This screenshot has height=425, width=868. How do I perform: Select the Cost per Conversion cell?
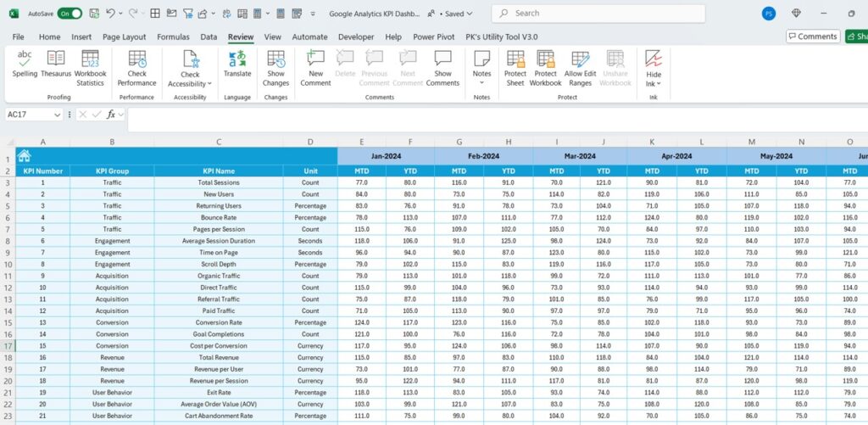coord(219,346)
